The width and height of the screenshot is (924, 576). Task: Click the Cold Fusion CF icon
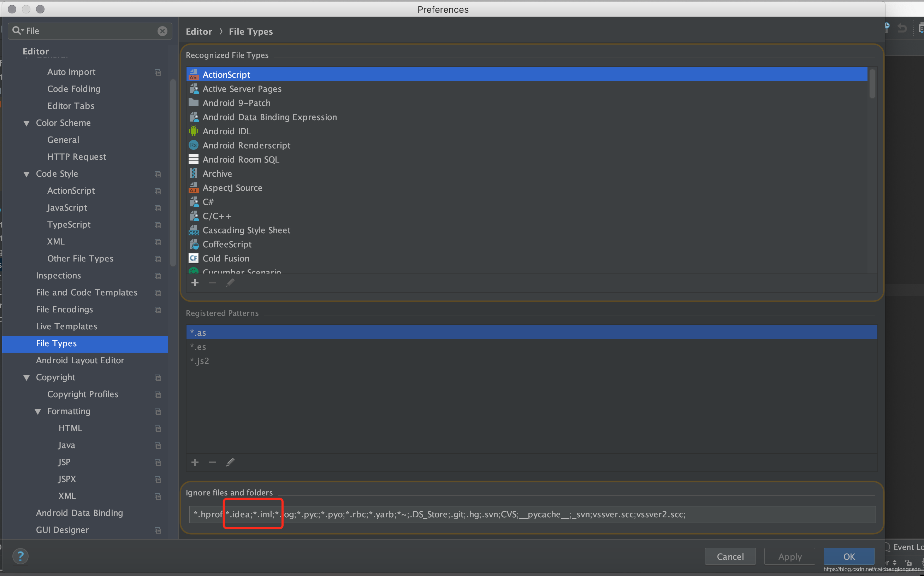click(x=194, y=258)
